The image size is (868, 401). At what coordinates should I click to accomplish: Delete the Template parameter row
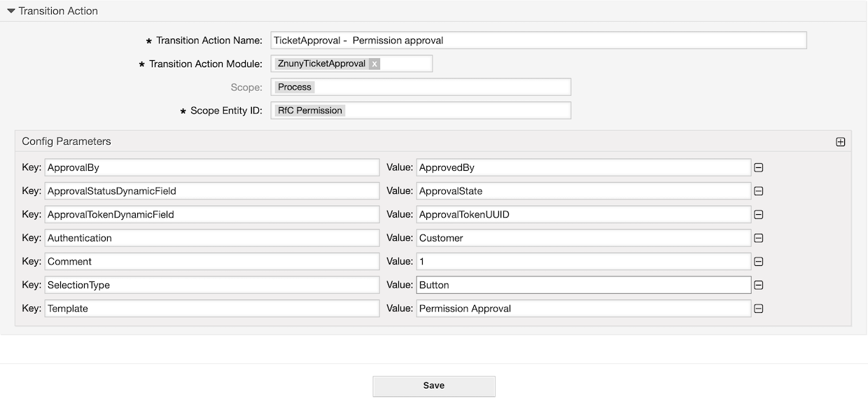click(758, 309)
